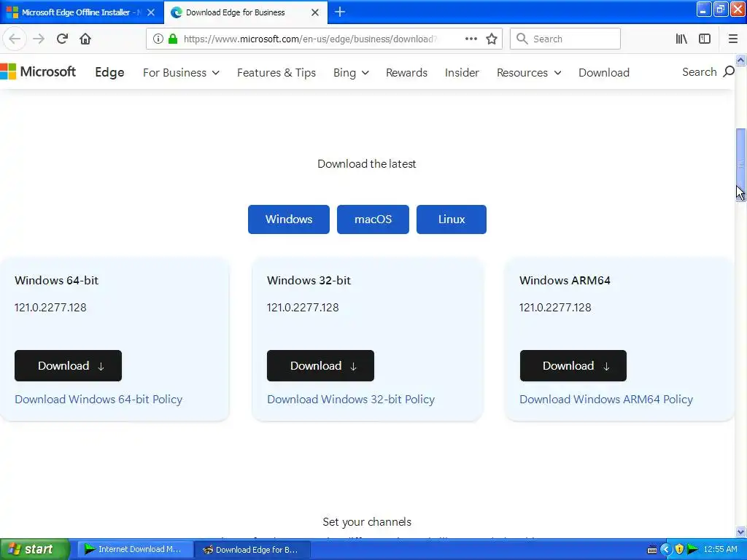The height and width of the screenshot is (560, 747).
Task: Expand hidden tray icons arrow
Action: click(665, 550)
